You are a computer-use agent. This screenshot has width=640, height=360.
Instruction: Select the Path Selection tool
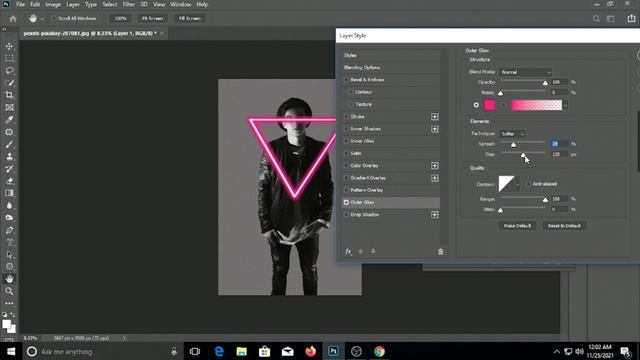pos(9,255)
